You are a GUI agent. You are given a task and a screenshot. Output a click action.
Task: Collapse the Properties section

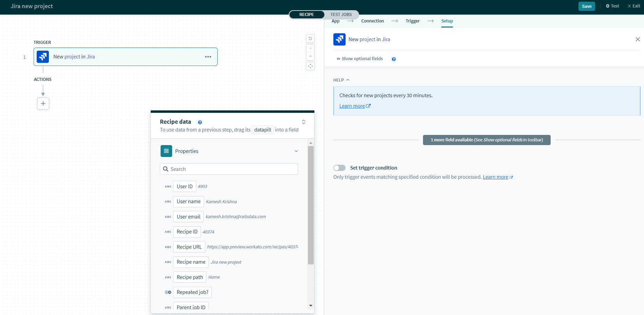[296, 151]
